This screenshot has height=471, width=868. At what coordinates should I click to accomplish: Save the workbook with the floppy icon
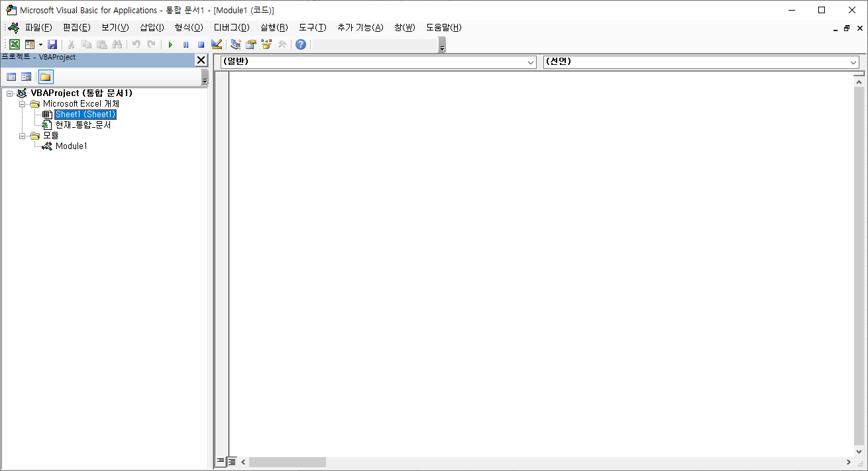(52, 44)
